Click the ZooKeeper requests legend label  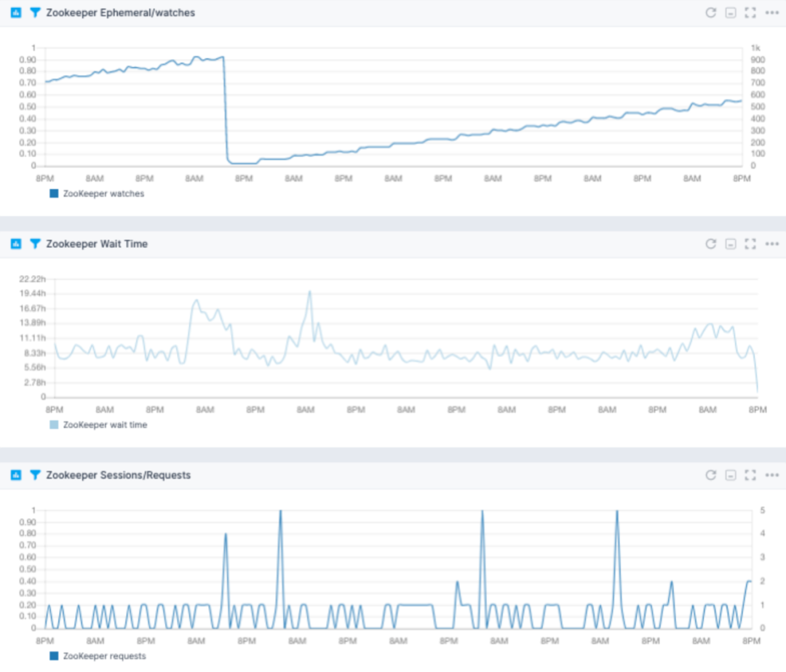pos(105,657)
